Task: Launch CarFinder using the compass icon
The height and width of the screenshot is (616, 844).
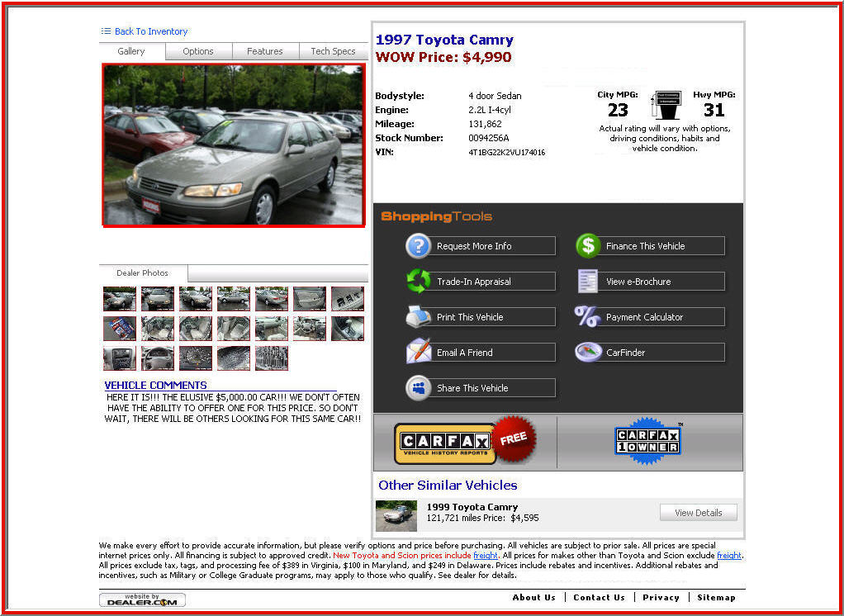Action: point(588,353)
